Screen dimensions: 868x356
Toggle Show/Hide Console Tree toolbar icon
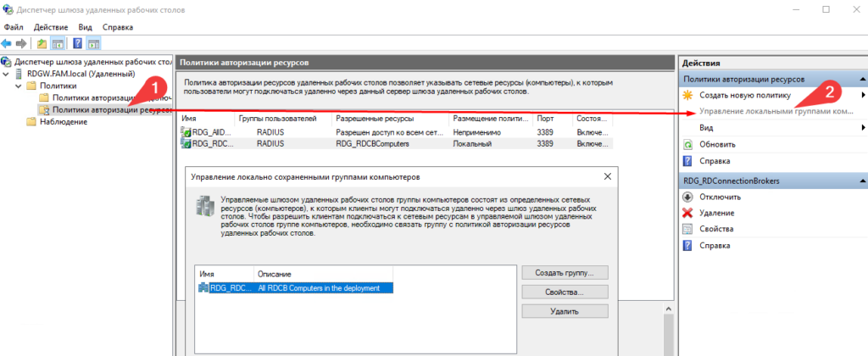[58, 43]
